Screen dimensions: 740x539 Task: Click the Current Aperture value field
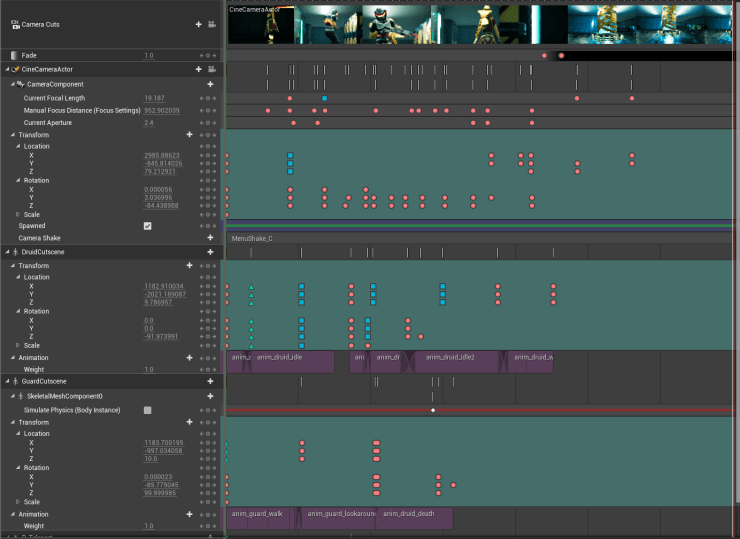point(150,122)
